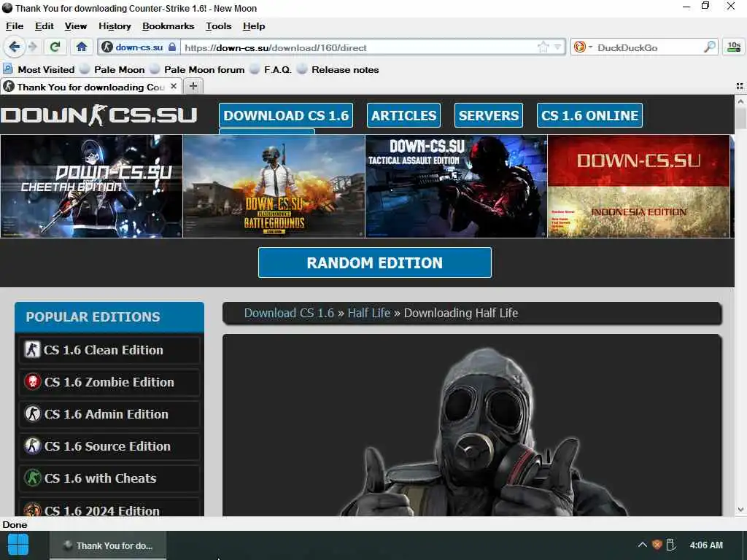
Task: Open the tab groups grid icon
Action: 740,86
